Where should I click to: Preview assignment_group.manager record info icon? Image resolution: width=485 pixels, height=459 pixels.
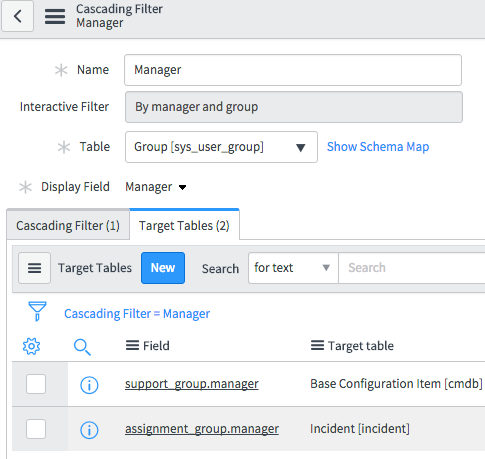[x=89, y=430]
